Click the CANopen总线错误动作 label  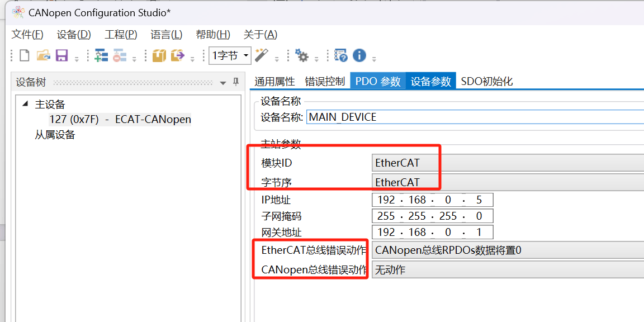point(314,270)
